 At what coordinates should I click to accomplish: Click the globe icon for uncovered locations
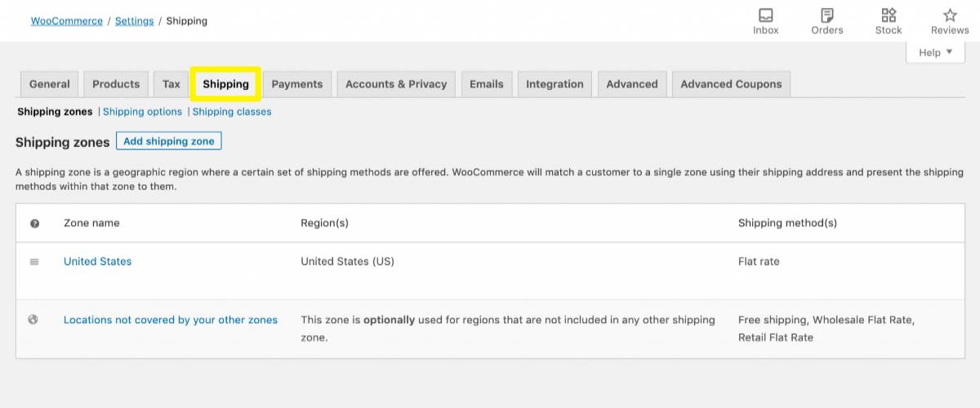coord(33,320)
